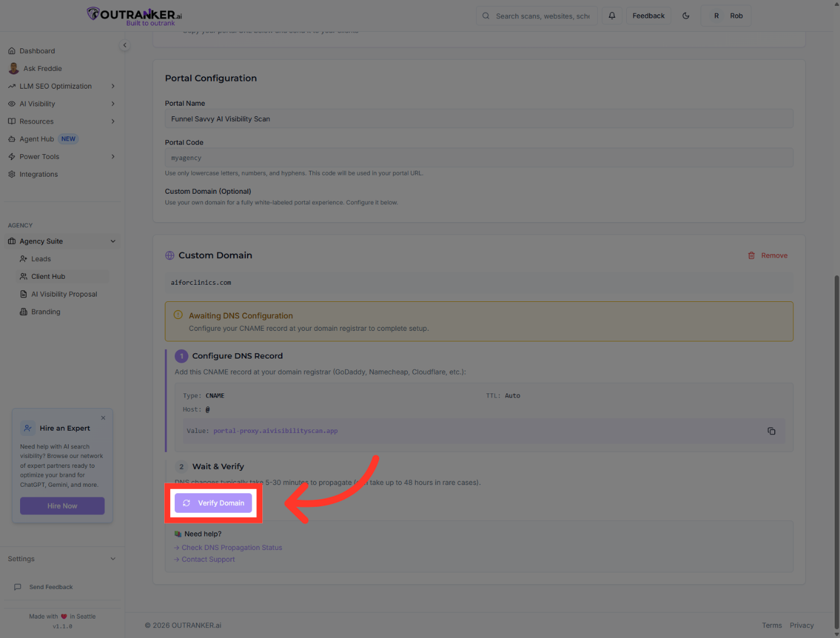Screen dimensions: 840x638
Task: Click the Portal Name input field
Action: click(x=478, y=119)
